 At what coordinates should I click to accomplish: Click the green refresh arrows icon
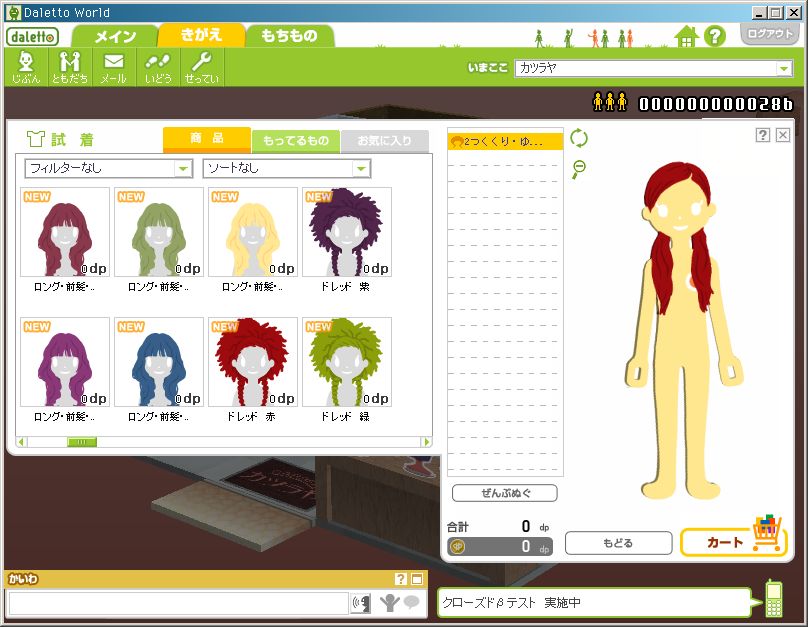(579, 138)
